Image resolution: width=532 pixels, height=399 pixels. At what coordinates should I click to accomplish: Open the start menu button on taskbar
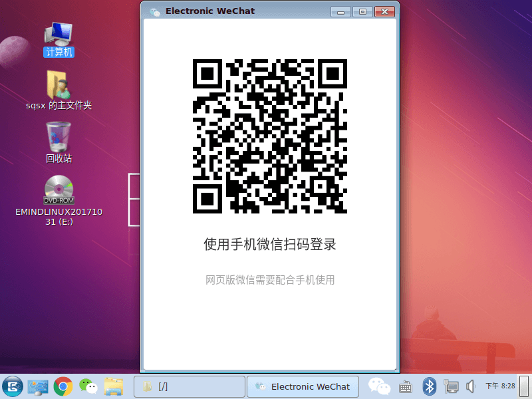(x=13, y=386)
